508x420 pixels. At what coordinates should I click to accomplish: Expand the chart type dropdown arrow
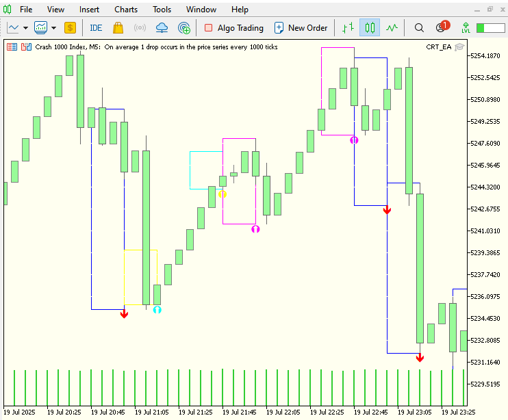point(25,28)
